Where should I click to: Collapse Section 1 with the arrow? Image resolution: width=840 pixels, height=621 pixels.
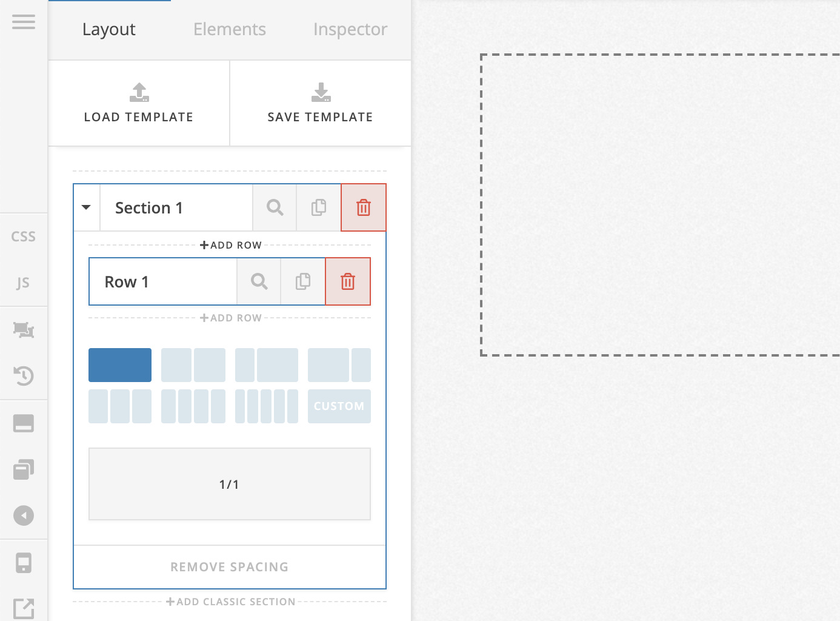coord(87,207)
